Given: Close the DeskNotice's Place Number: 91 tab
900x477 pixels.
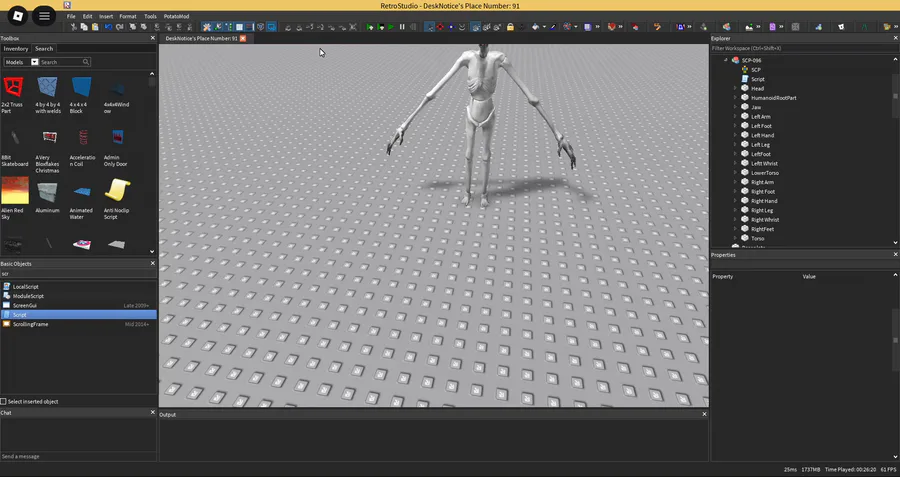Looking at the screenshot, I should (243, 38).
